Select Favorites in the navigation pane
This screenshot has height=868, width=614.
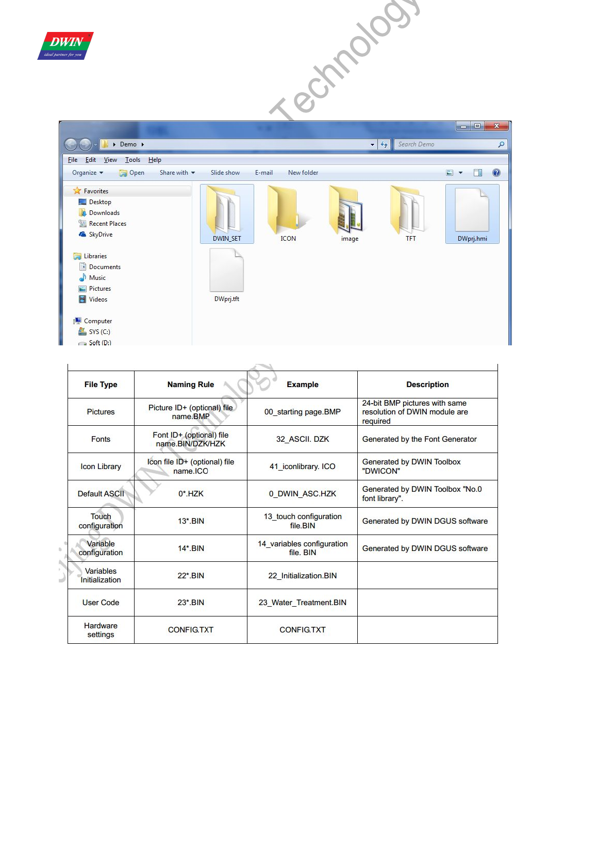tap(96, 191)
